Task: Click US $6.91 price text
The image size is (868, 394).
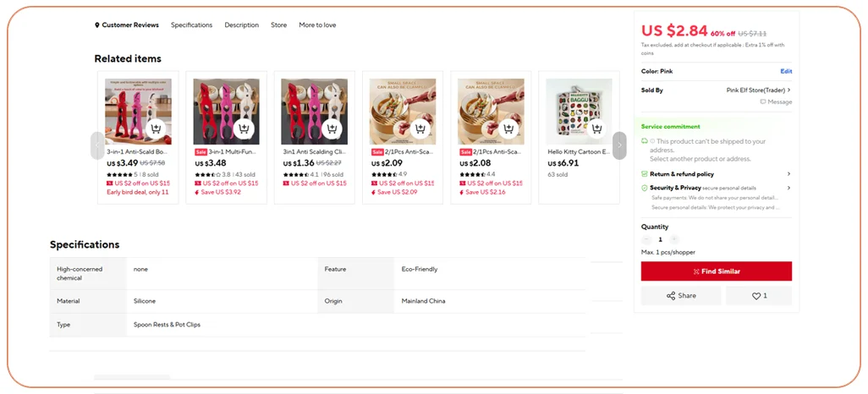Action: (563, 163)
